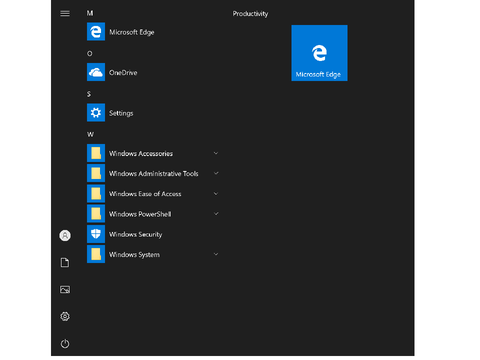Select the Windows System label
The width and height of the screenshot is (480, 360).
pos(134,255)
